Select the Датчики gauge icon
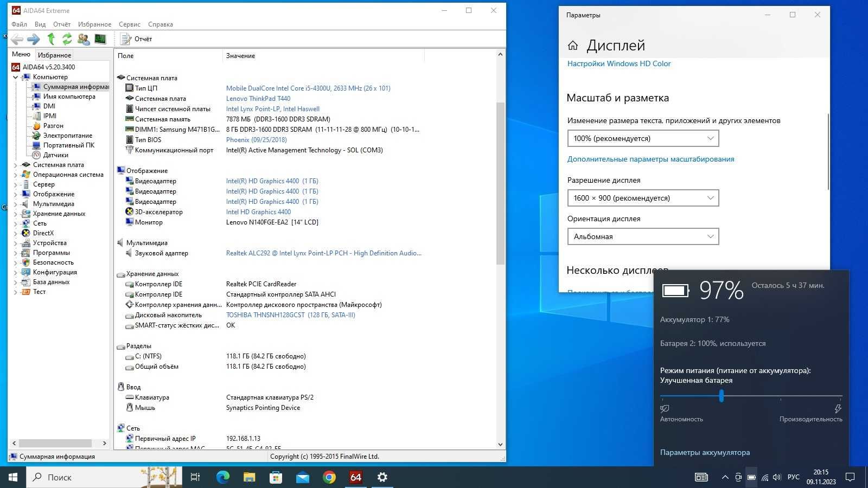Viewport: 868px width, 488px height. [x=36, y=155]
